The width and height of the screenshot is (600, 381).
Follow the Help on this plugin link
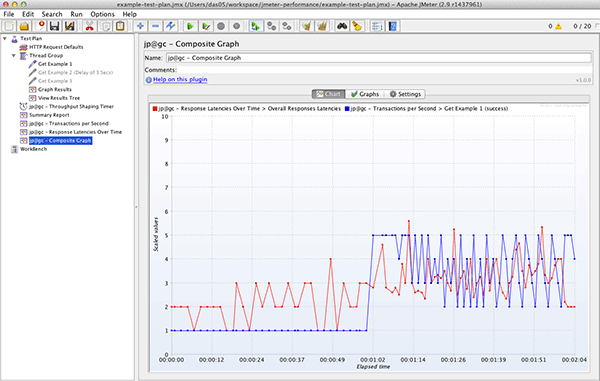(180, 80)
